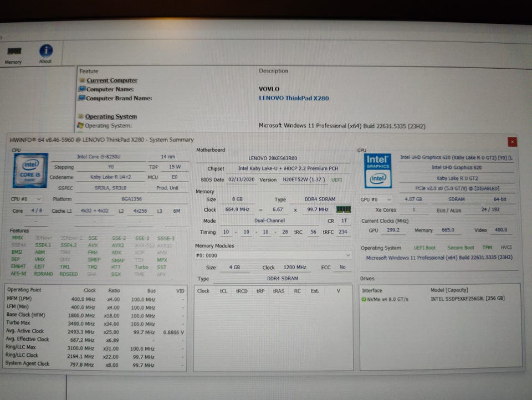Select the Avg. Active Clock row
This screenshot has width=532, height=400.
pos(95,331)
